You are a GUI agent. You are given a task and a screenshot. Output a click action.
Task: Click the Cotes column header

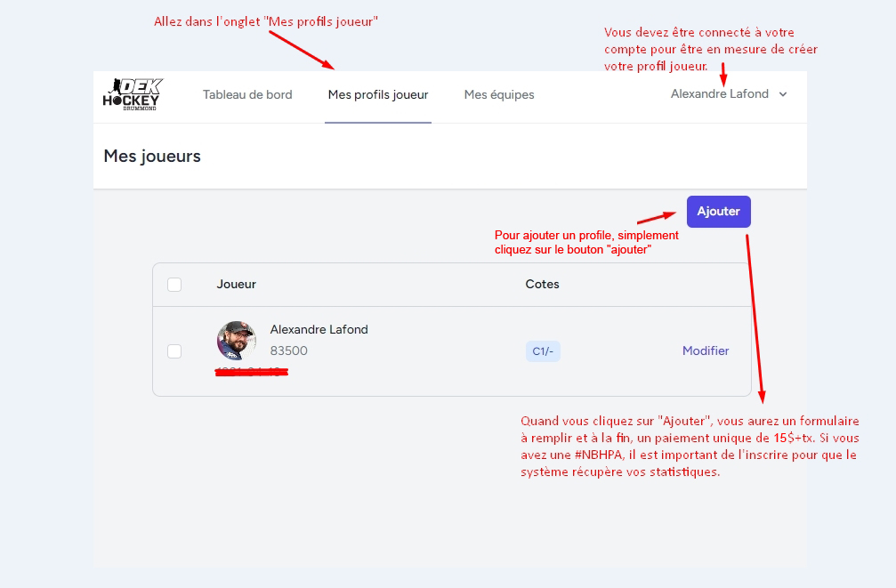542,285
